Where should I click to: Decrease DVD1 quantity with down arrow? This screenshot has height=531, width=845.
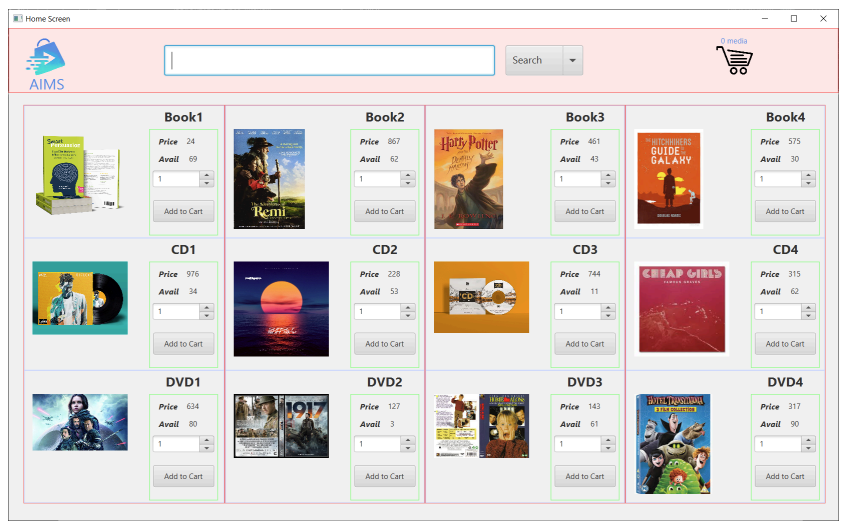[x=207, y=449]
